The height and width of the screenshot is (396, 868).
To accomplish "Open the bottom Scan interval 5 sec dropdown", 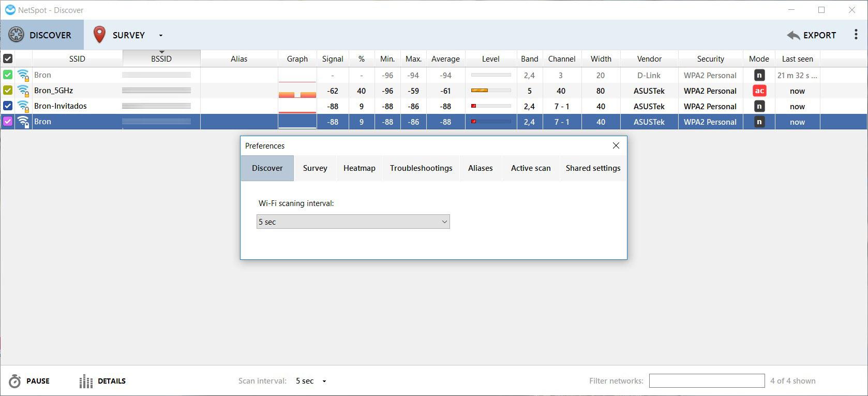I will 311,381.
